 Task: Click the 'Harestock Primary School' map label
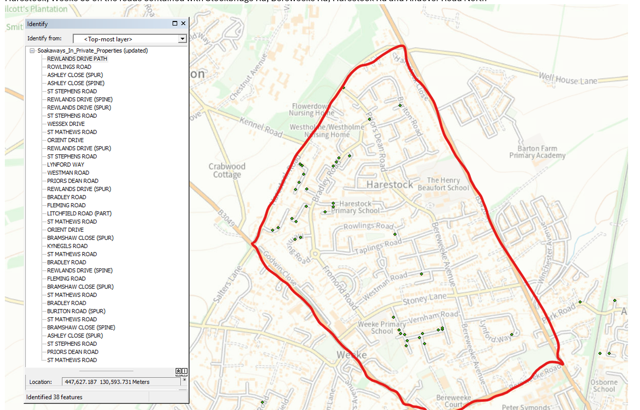(x=355, y=207)
